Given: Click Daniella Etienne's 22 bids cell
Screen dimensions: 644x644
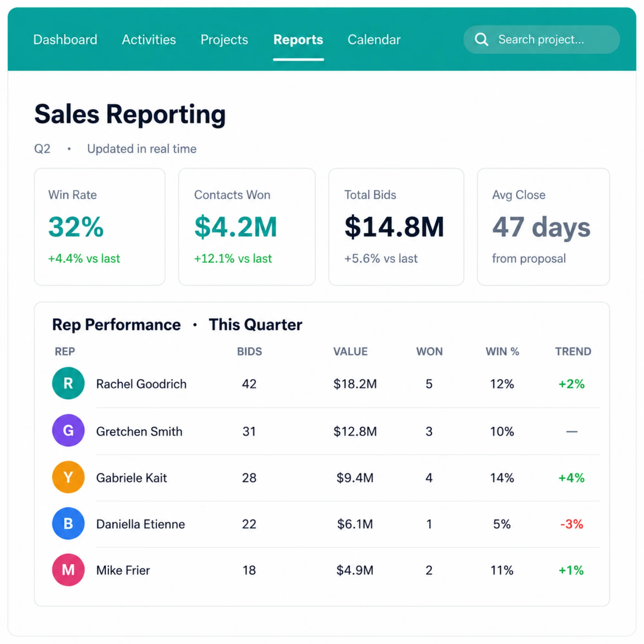Looking at the screenshot, I should [249, 524].
